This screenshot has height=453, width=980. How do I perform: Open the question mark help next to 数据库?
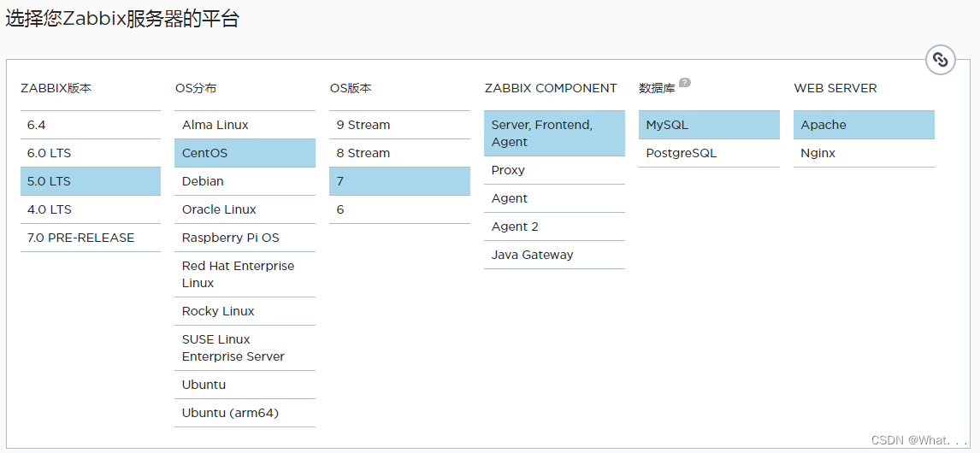tap(684, 82)
